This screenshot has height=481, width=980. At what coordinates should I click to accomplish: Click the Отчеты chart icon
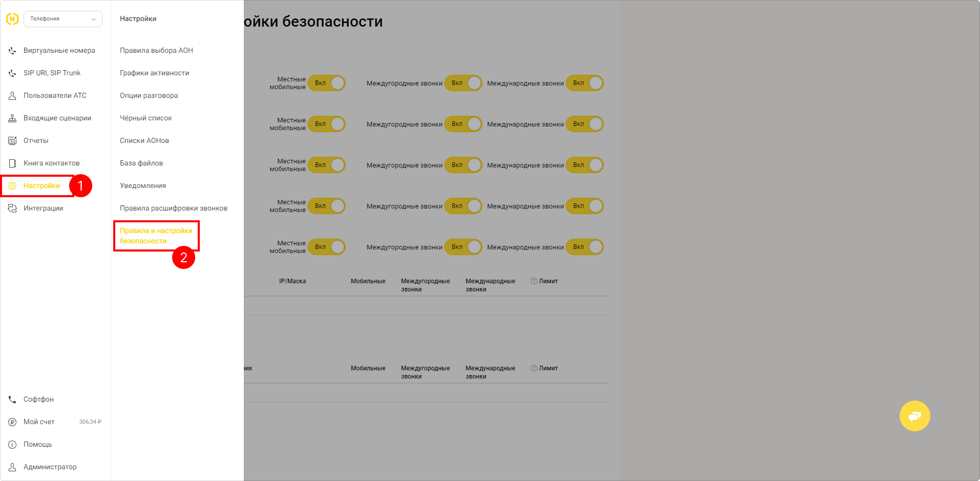coord(12,140)
